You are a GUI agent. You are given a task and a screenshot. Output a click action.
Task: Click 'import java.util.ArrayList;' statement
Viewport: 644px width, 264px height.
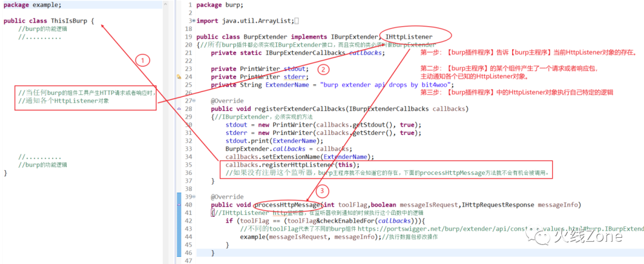tap(245, 21)
